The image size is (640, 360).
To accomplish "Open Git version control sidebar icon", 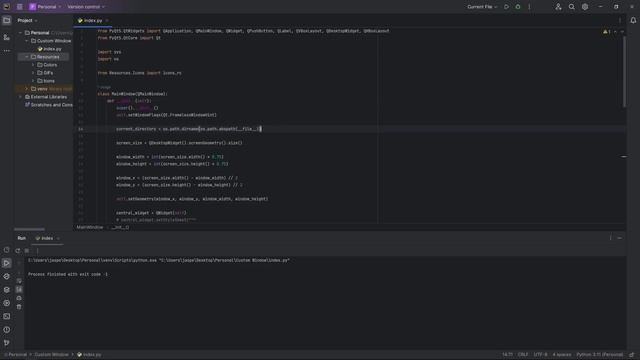I will [7, 343].
